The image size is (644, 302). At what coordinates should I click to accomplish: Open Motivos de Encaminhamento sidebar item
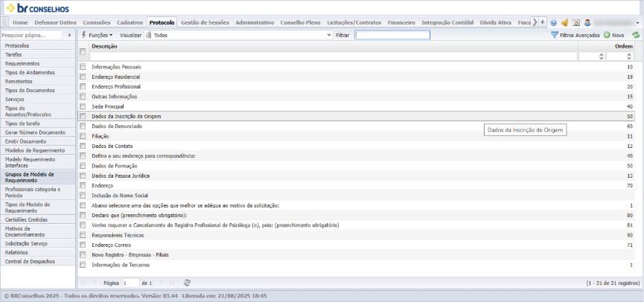tap(38, 231)
